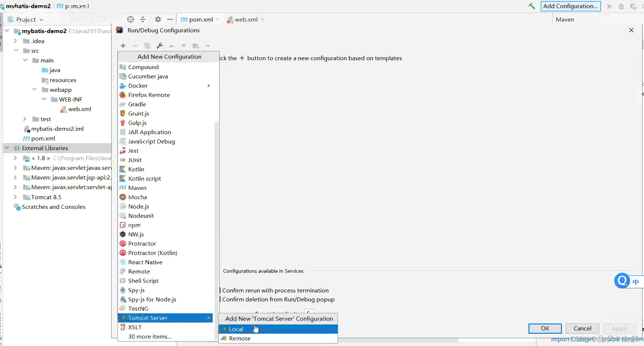Collapse the mybatis-demo2 project root
This screenshot has height=346, width=644.
coord(7,31)
